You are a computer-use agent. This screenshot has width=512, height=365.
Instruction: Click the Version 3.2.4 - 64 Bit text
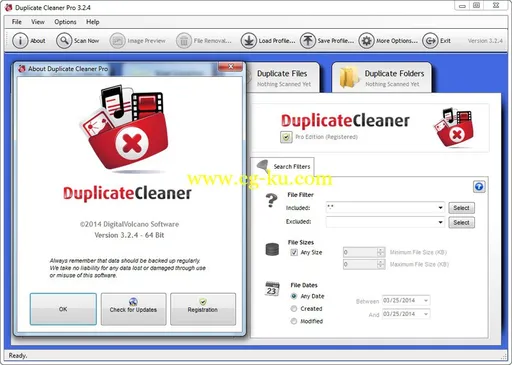[x=129, y=235]
